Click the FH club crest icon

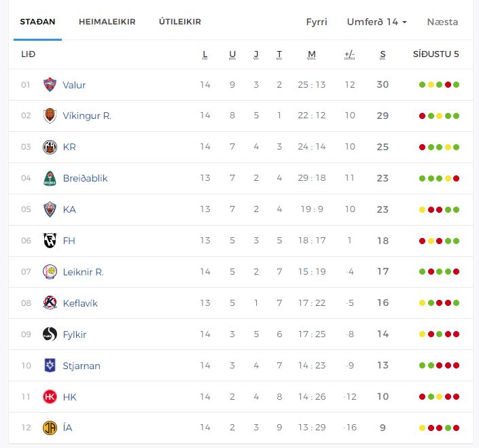(50, 241)
